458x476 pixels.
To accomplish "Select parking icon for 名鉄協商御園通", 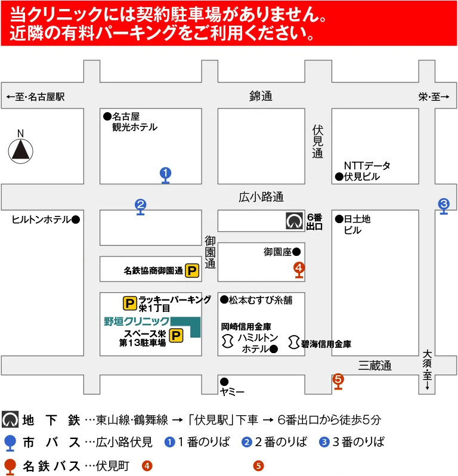I will [192, 271].
